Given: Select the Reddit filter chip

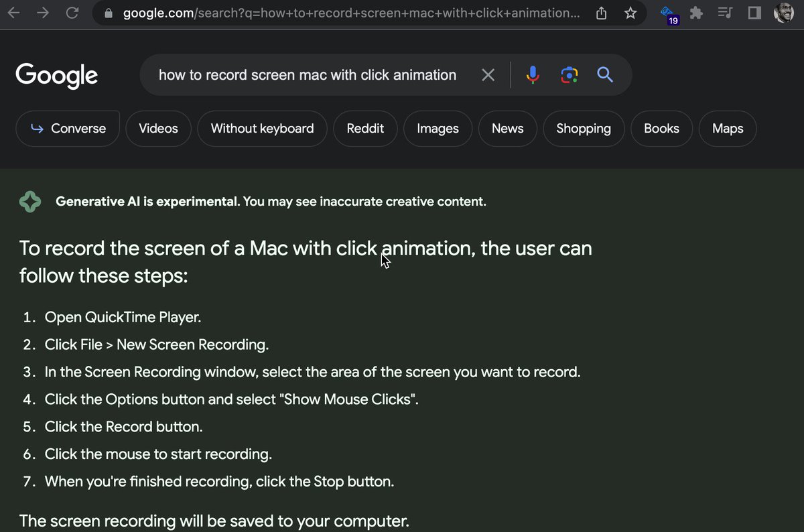Looking at the screenshot, I should tap(365, 129).
